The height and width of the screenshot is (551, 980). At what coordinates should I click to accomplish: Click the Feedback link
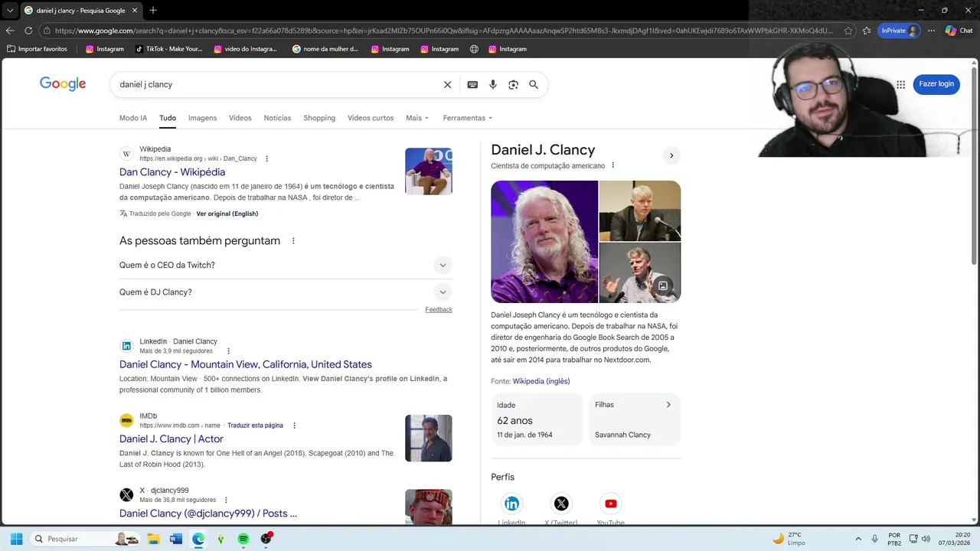tap(439, 310)
